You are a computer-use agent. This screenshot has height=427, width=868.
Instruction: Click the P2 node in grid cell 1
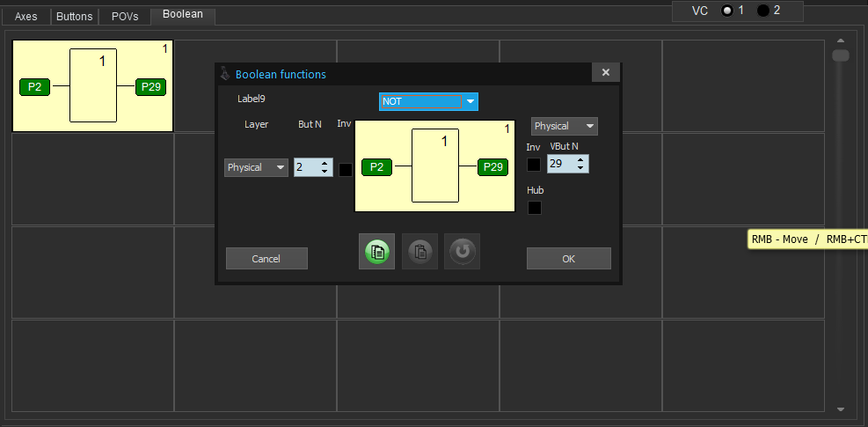[34, 87]
